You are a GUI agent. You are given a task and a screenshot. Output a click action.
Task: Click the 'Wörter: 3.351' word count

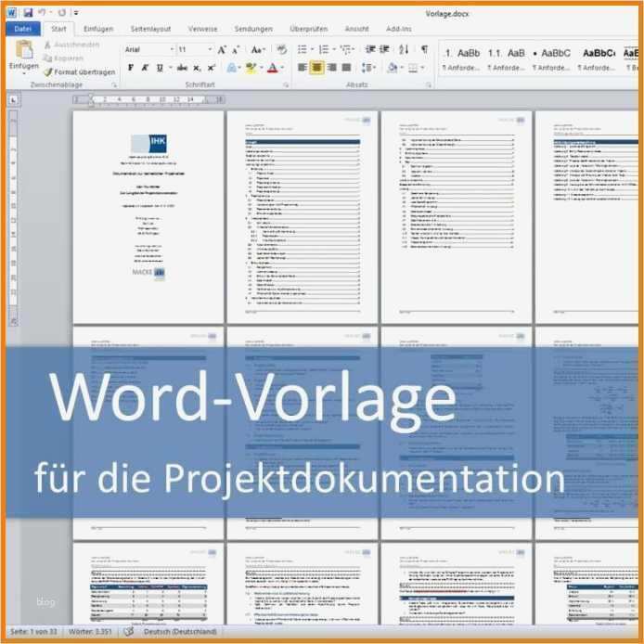point(90,631)
